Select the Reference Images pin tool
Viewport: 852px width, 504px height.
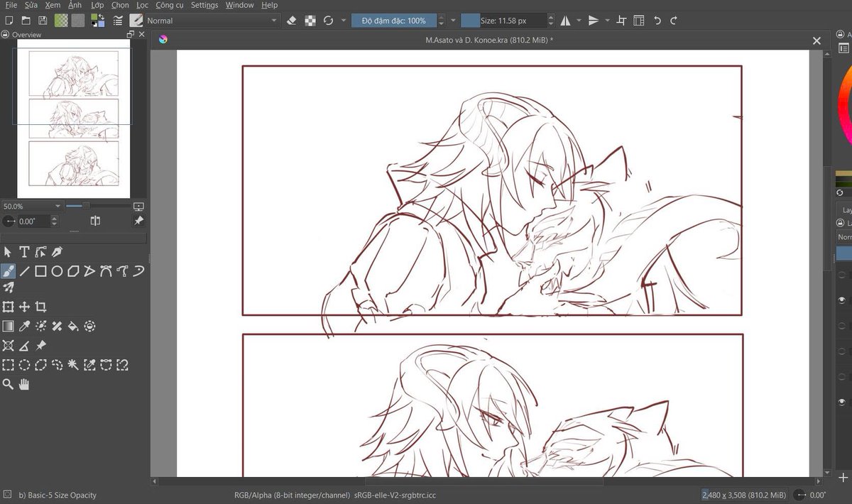[40, 346]
